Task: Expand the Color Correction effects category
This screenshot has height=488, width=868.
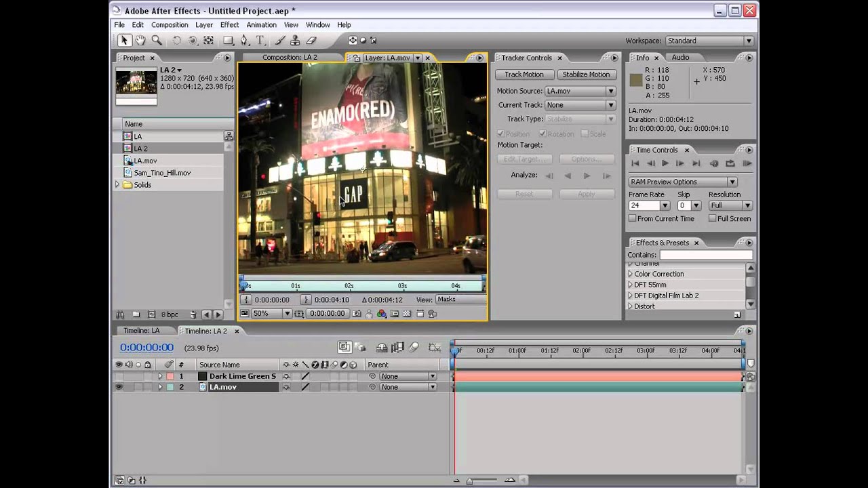Action: 630,274
